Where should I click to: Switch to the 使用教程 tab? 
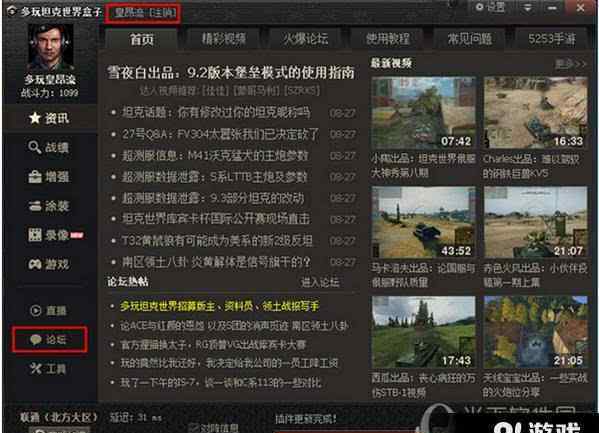coord(387,39)
